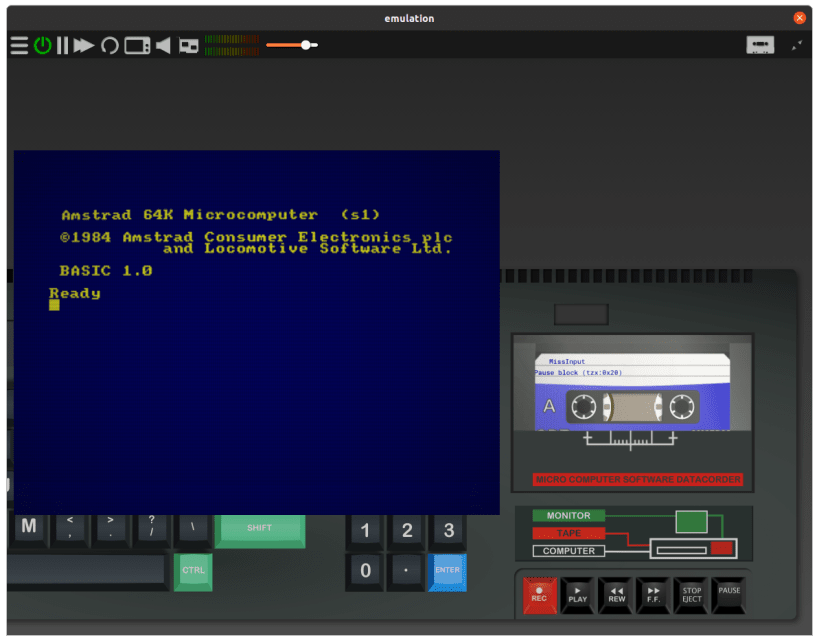Click 'MICRO COMPUTER SOFTWARE DATACORDER' red label
Viewport: 819px width, 642px height.
point(638,480)
